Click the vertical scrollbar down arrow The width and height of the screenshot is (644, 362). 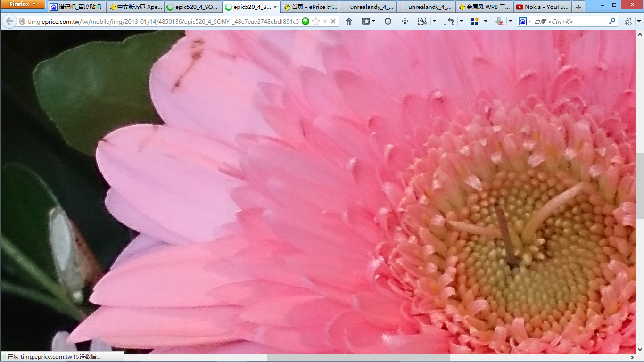click(640, 349)
